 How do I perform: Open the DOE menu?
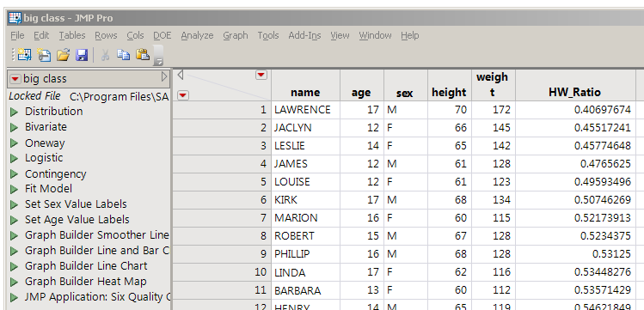(x=163, y=35)
